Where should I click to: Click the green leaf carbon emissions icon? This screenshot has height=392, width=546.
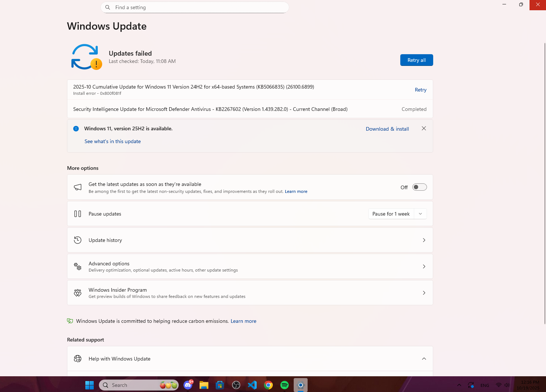point(70,321)
